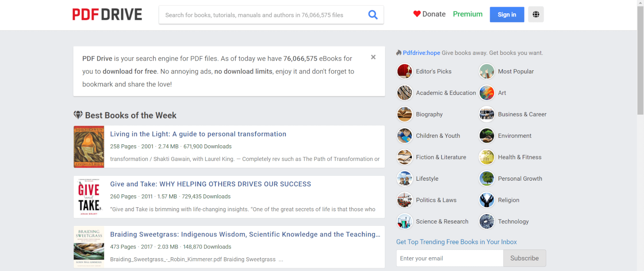Click the red heart Donate icon
Image resolution: width=644 pixels, height=271 pixels.
tap(417, 14)
